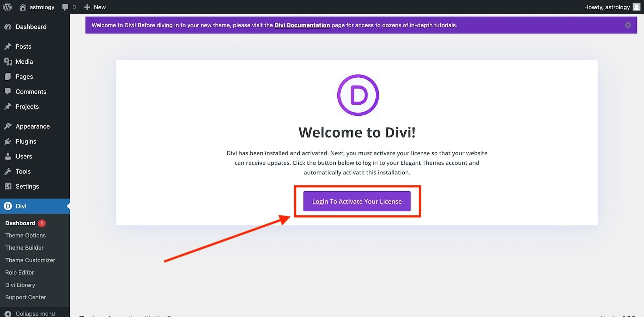Click the comment count 0

(74, 7)
